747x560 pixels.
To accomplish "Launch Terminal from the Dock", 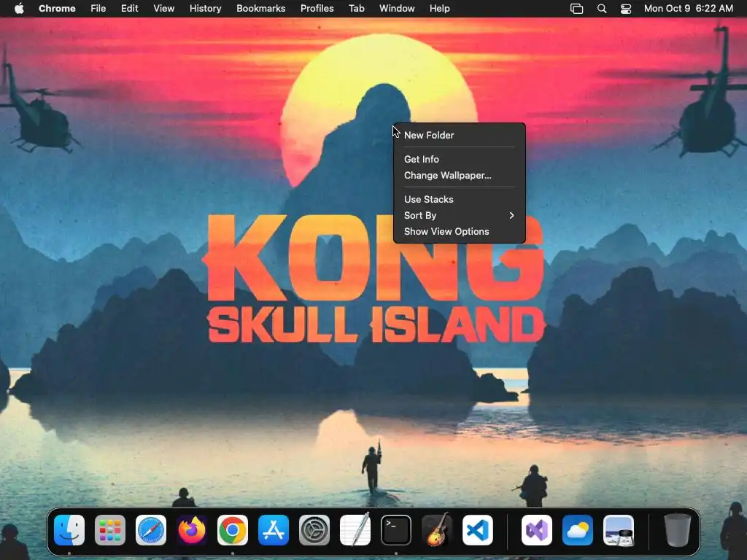I will click(x=396, y=530).
